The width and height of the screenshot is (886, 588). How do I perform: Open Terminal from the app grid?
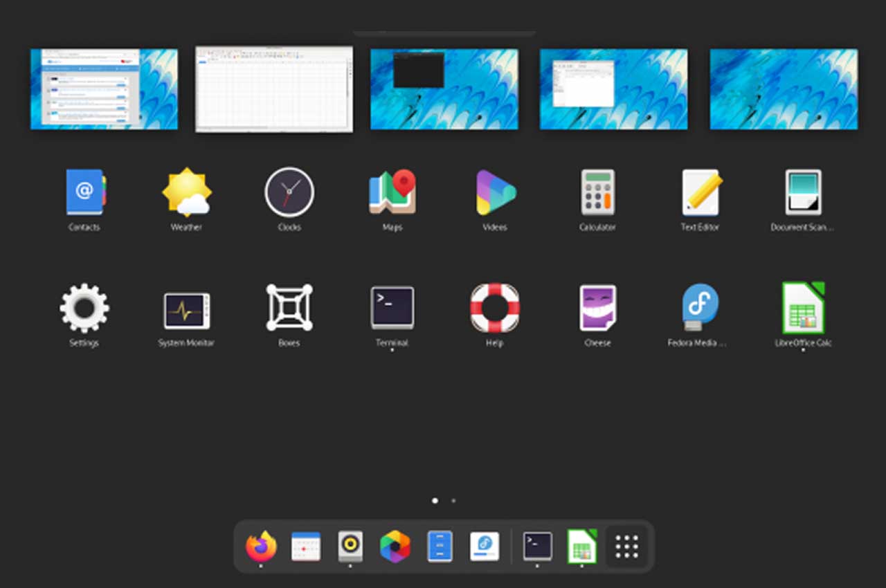(392, 308)
